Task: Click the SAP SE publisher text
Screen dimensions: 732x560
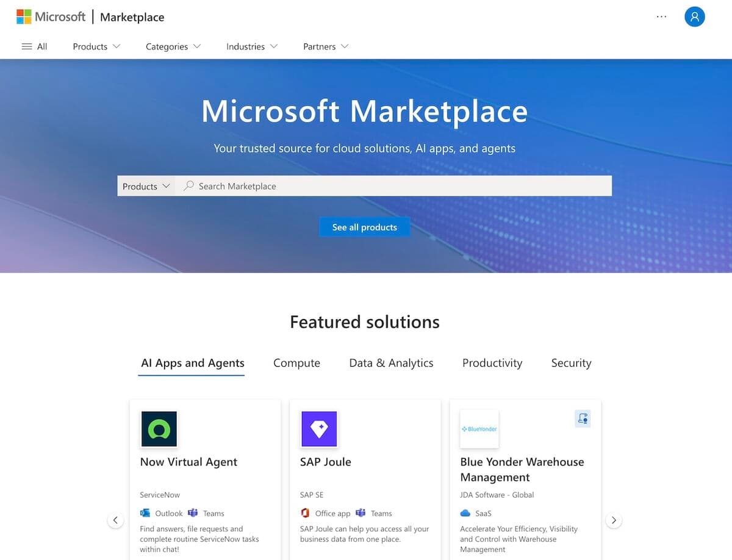Action: (312, 495)
